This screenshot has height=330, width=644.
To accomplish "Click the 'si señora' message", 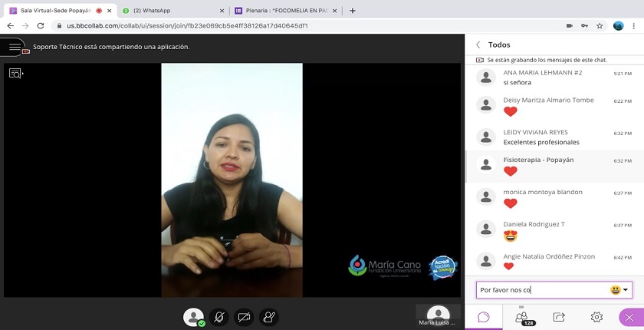I will [517, 83].
